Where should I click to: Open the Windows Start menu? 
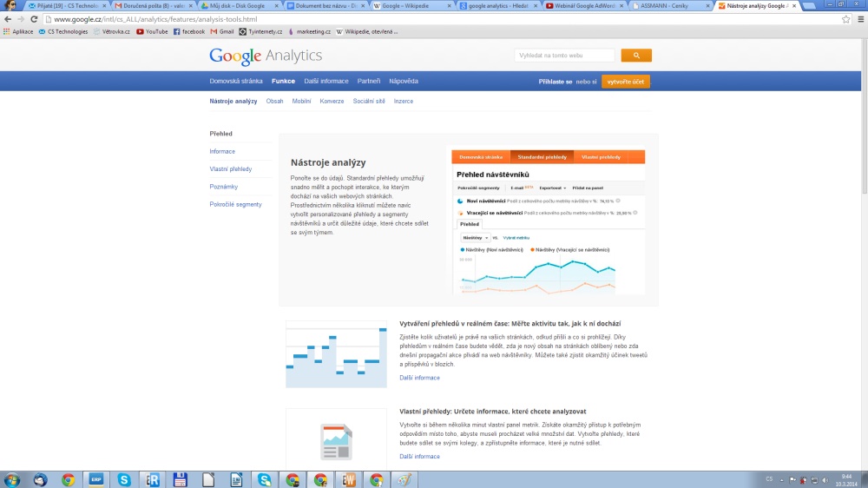point(12,479)
